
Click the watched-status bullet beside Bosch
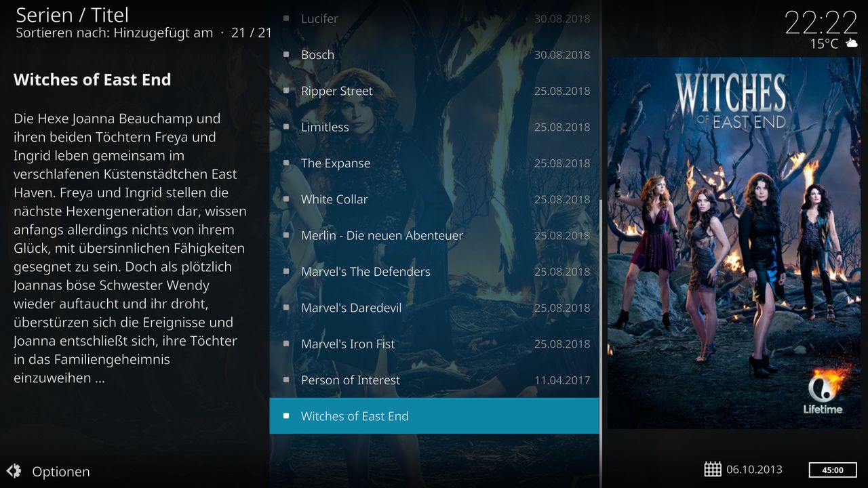point(286,54)
